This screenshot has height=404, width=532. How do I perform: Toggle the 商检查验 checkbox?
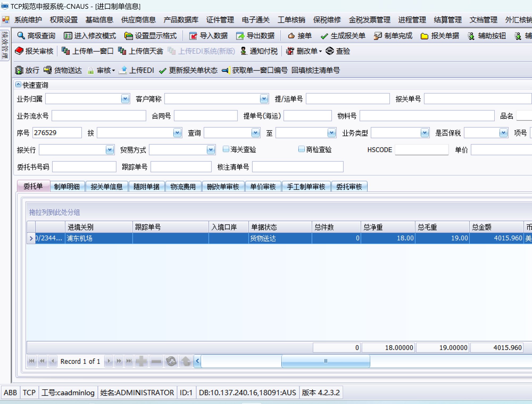click(x=301, y=149)
